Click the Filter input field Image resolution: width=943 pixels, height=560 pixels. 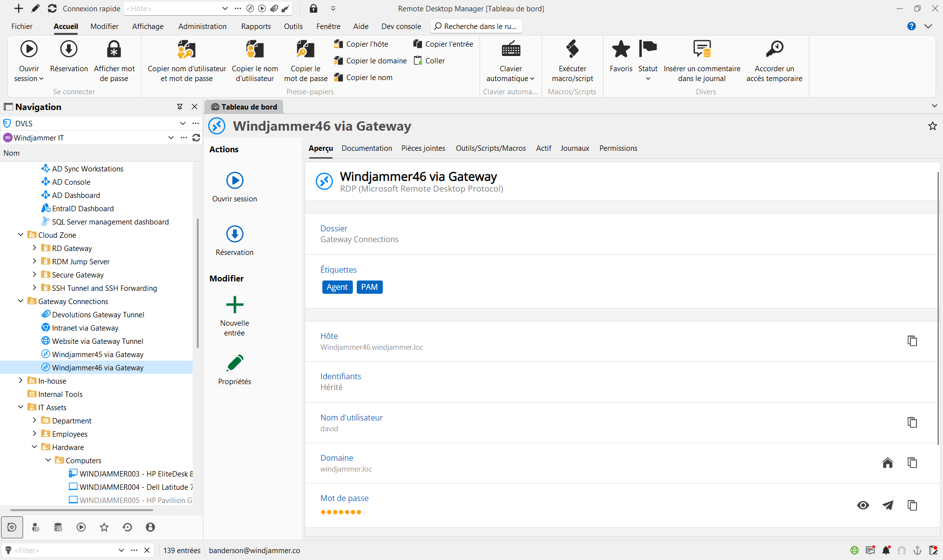pos(64,550)
